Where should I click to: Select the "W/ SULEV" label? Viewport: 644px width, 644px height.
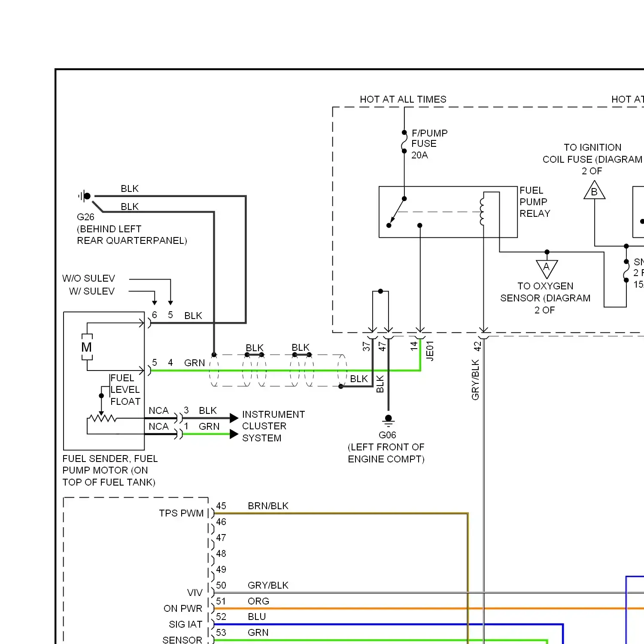pos(92,291)
